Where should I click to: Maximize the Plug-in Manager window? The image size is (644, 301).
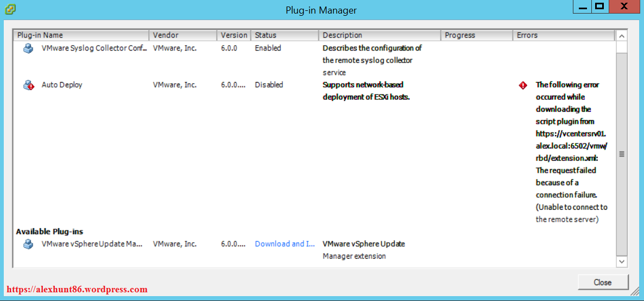599,7
